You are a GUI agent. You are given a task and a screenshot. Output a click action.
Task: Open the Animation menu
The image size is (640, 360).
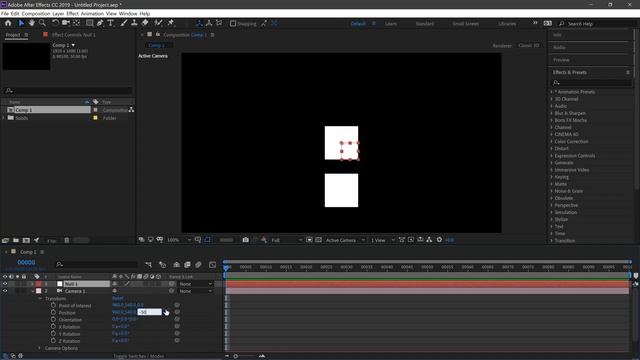click(92, 13)
